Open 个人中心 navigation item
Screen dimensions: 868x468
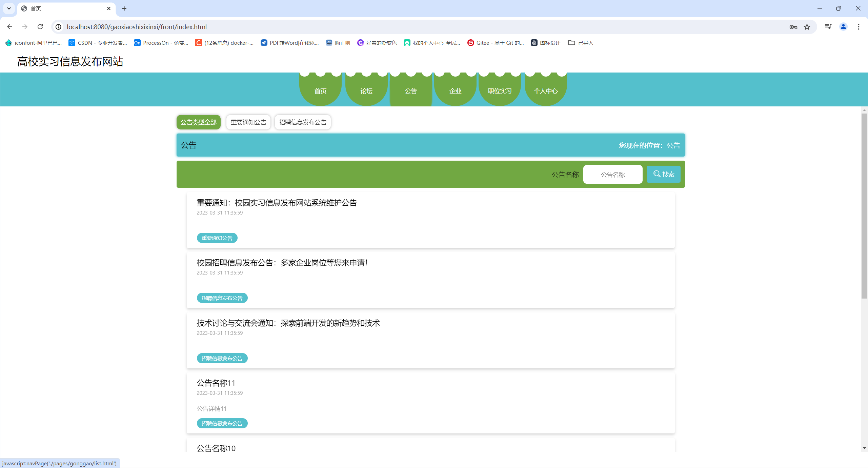pos(545,91)
